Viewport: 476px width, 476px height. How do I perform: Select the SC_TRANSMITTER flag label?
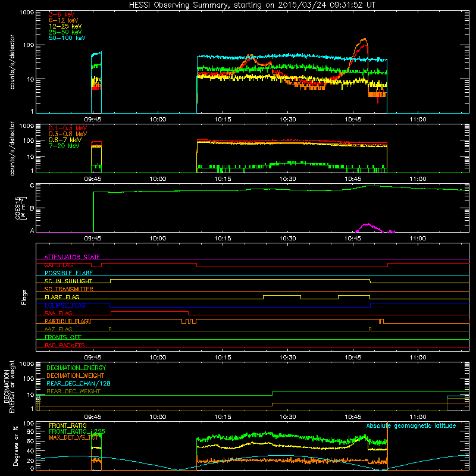coord(68,289)
